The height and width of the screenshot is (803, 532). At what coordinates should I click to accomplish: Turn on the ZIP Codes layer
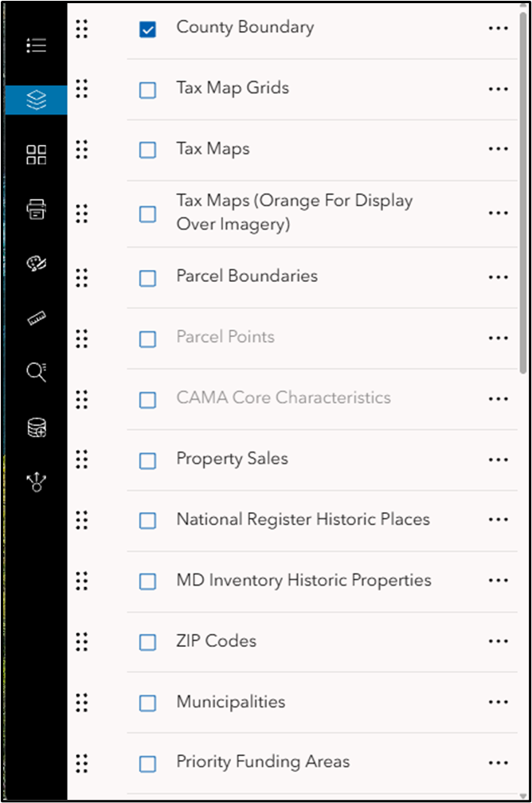[x=147, y=641]
